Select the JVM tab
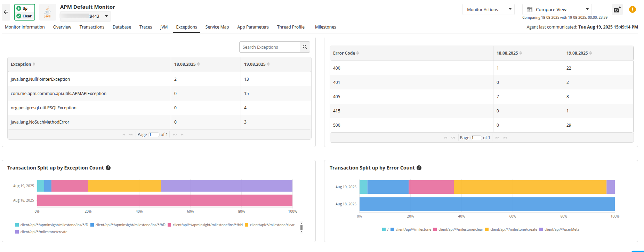The width and height of the screenshot is (644, 252). [164, 27]
